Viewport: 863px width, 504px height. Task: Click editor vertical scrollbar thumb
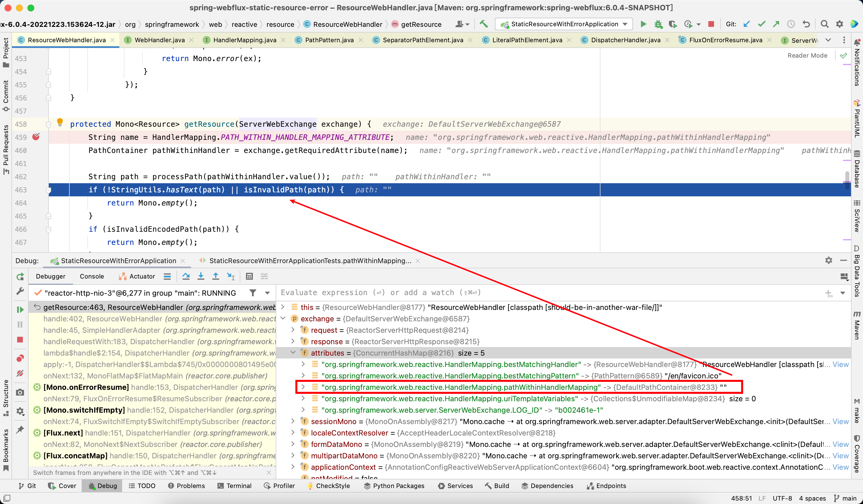click(x=847, y=180)
